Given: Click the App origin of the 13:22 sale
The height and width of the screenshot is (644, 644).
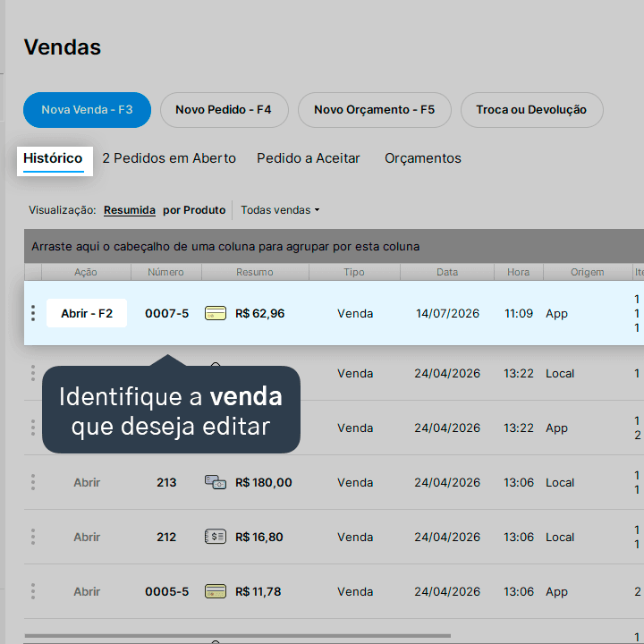Looking at the screenshot, I should [556, 428].
